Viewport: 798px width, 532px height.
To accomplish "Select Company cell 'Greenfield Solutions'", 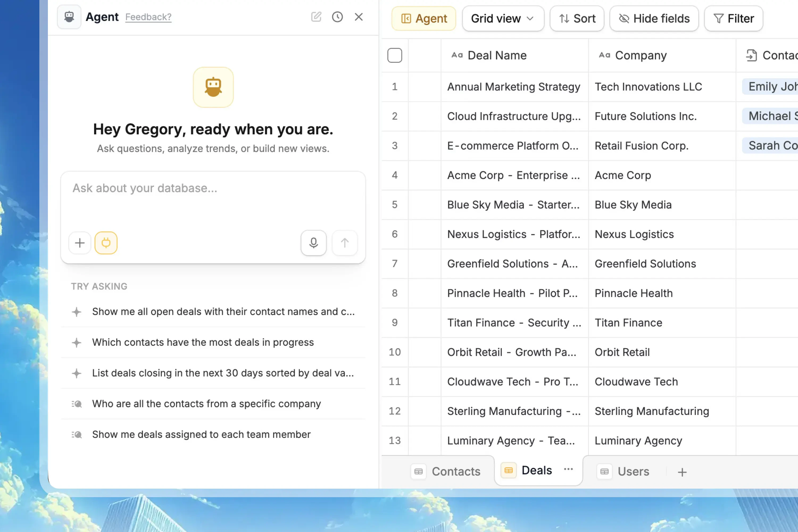I will (x=662, y=264).
